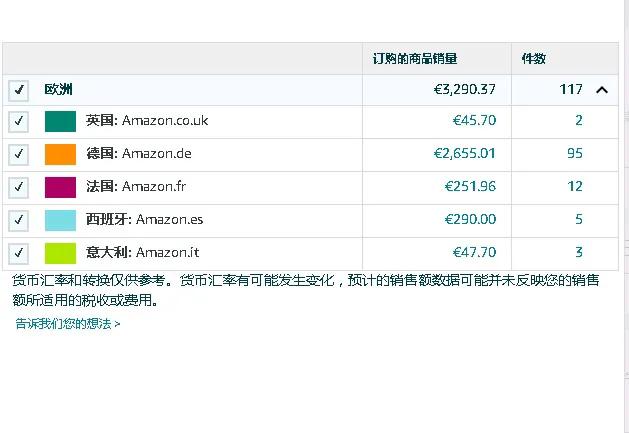Click the 法国 unit count 12
The image size is (629, 433).
[x=574, y=186]
